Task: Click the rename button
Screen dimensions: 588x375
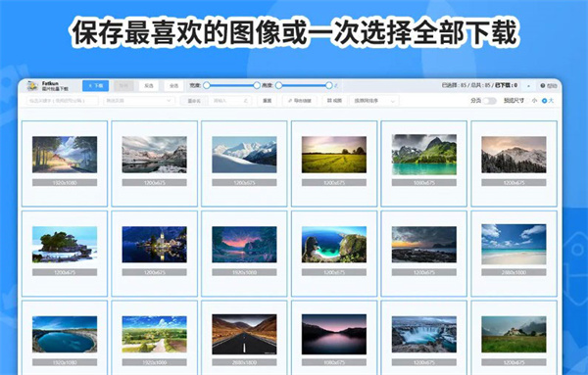Action: click(x=194, y=101)
